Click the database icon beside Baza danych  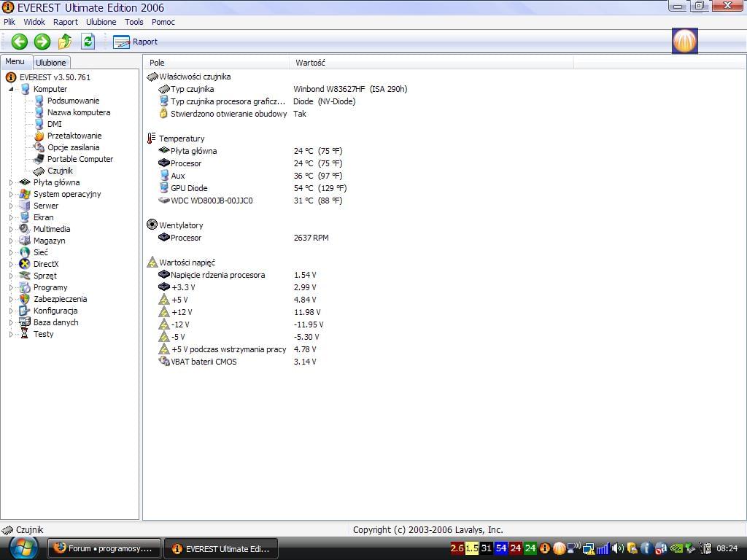click(25, 322)
